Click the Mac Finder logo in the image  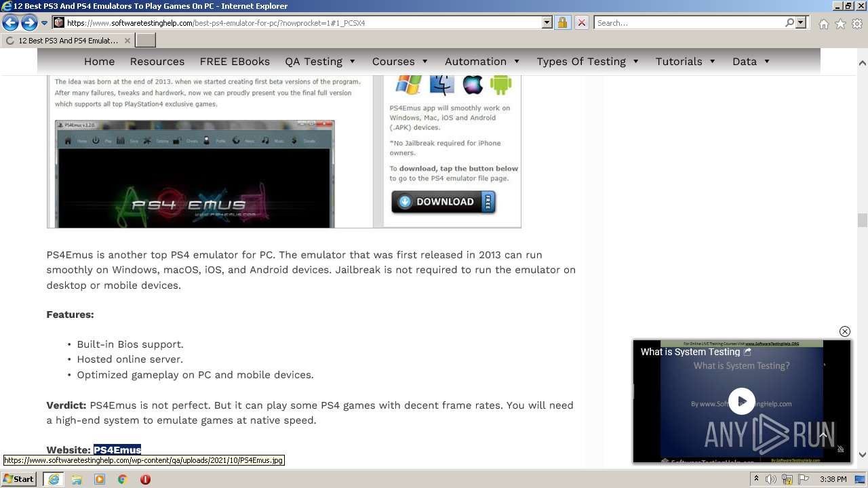442,85
